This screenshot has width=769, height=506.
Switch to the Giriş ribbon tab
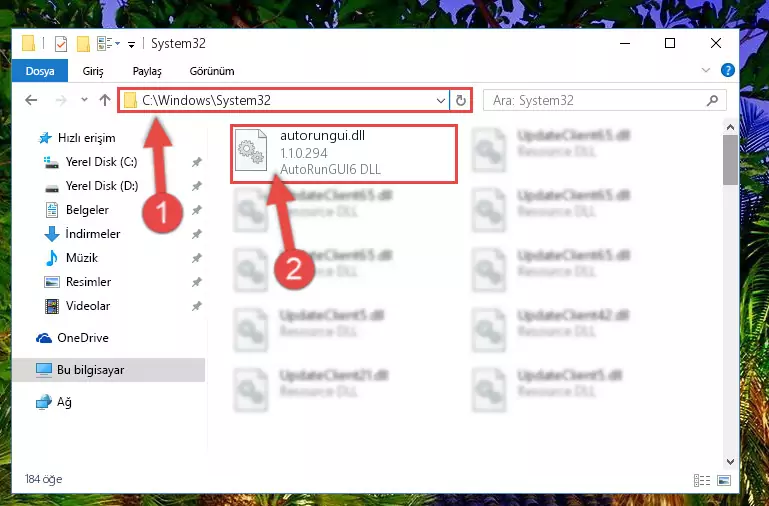(93, 71)
